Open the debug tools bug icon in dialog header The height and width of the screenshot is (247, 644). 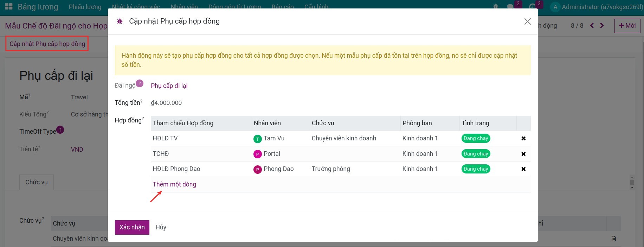click(120, 21)
